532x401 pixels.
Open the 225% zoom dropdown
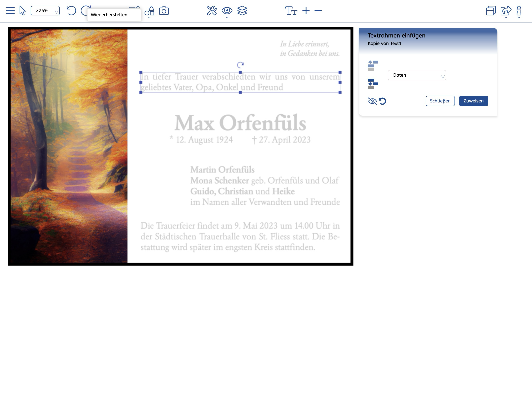pos(45,11)
